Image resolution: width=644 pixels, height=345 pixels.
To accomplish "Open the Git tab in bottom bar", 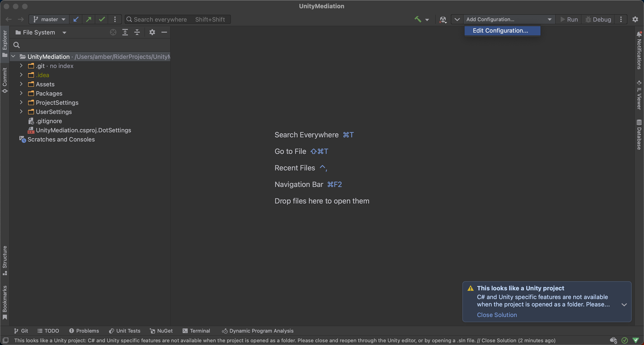I will (21, 331).
